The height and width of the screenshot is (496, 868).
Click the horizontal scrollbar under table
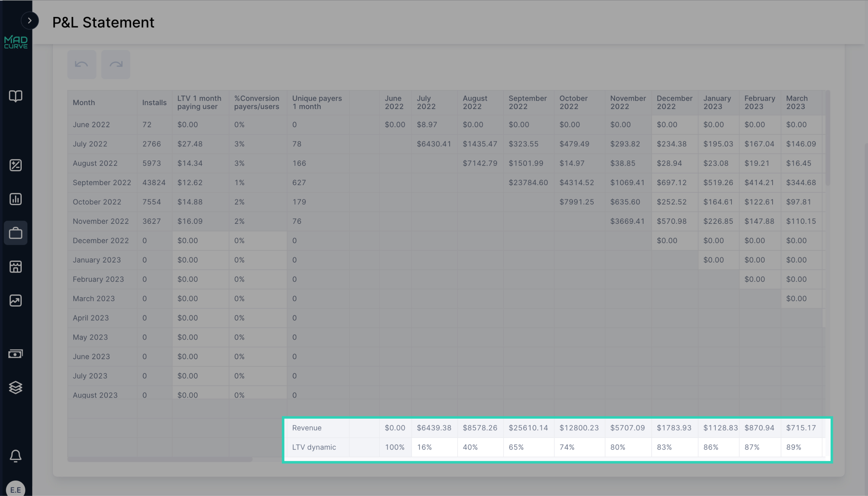click(x=160, y=460)
